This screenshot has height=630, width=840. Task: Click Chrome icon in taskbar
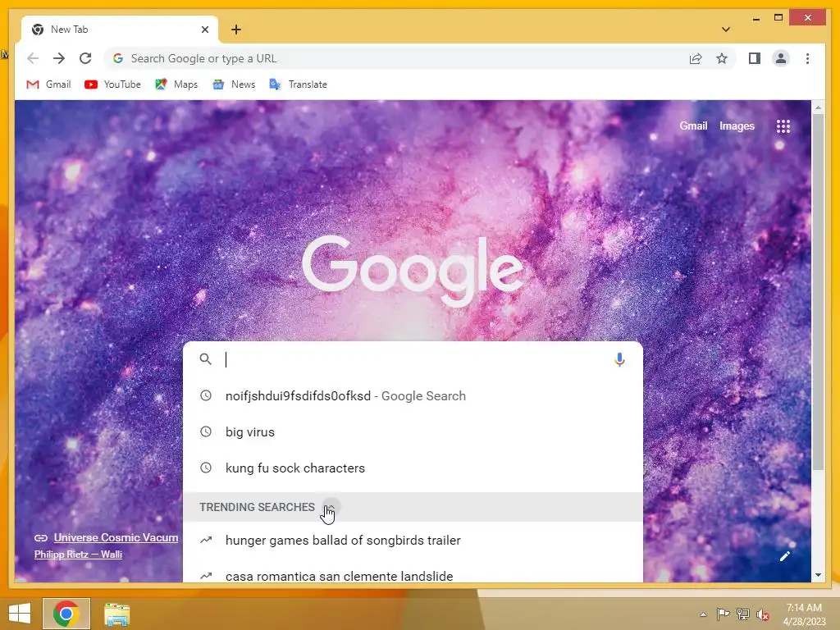(x=66, y=614)
